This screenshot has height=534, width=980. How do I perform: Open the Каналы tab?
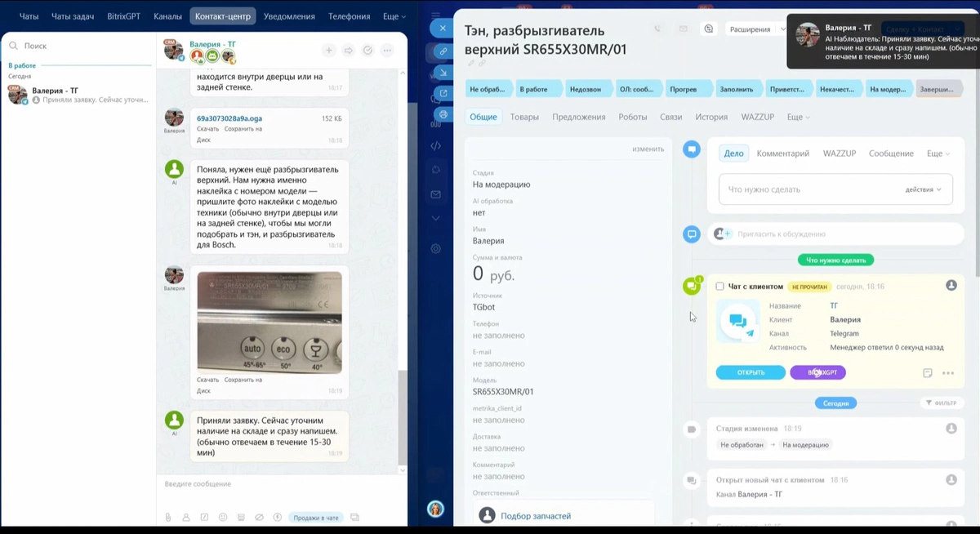coord(167,16)
